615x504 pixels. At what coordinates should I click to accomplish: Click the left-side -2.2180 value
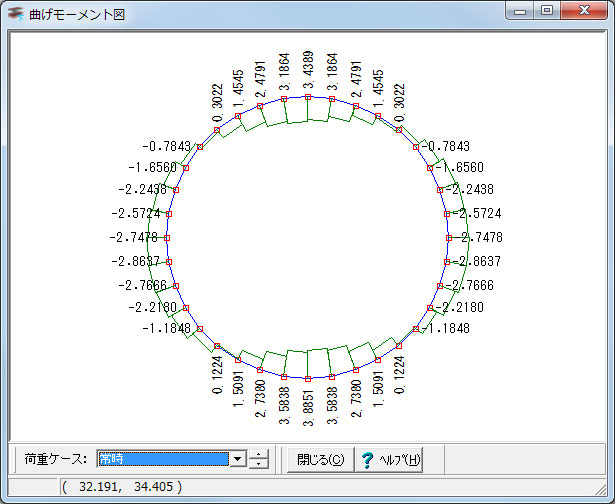[x=153, y=307]
